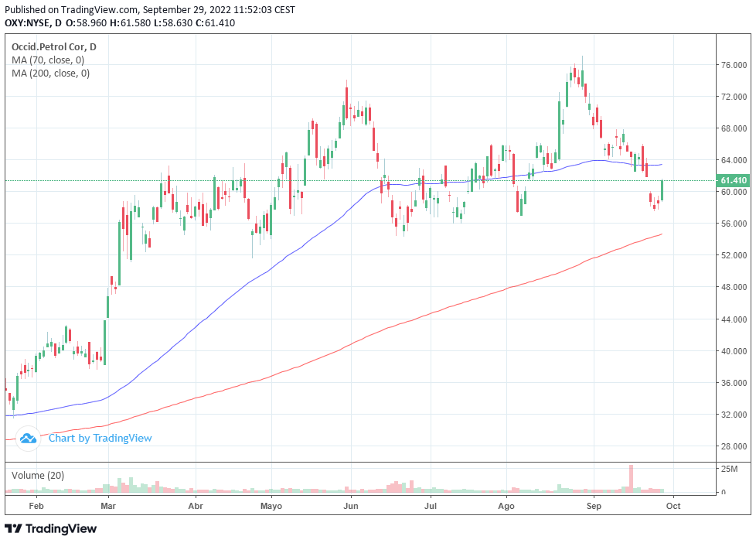Click the 'MA (70, close, 0)' indicator label
This screenshot has width=756, height=543.
tap(48, 60)
